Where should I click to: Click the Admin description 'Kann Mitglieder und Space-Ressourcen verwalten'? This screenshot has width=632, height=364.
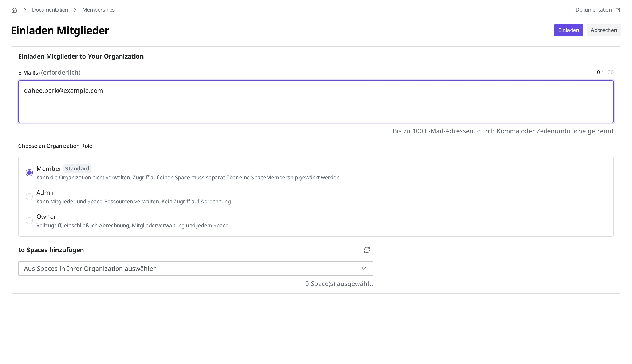(x=133, y=202)
